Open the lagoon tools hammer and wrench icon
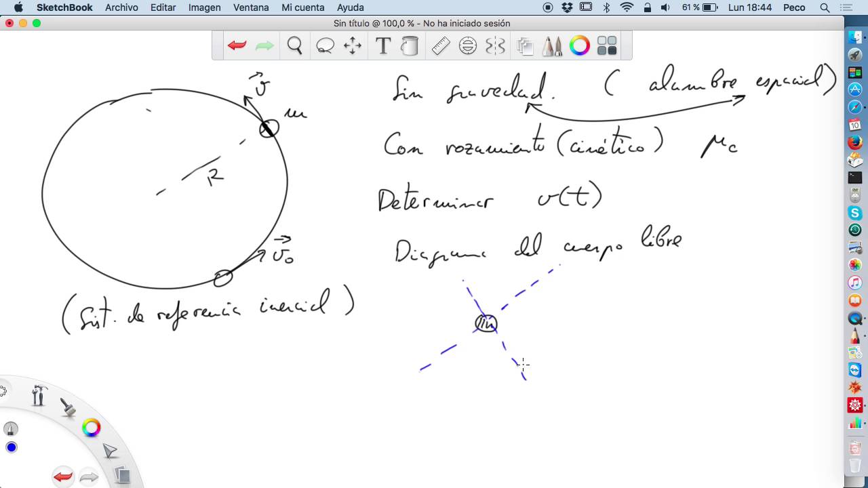 tap(38, 395)
